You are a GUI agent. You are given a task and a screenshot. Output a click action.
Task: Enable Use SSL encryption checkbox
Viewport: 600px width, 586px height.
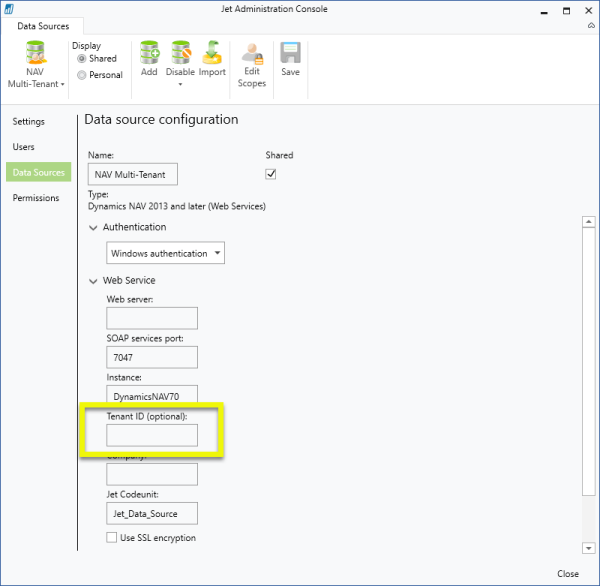coord(112,538)
